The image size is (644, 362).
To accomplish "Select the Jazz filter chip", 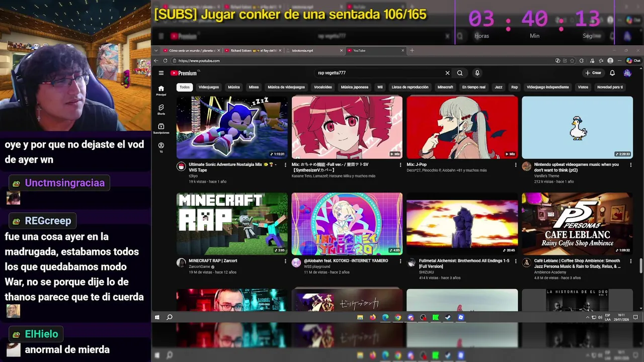I will (x=498, y=87).
